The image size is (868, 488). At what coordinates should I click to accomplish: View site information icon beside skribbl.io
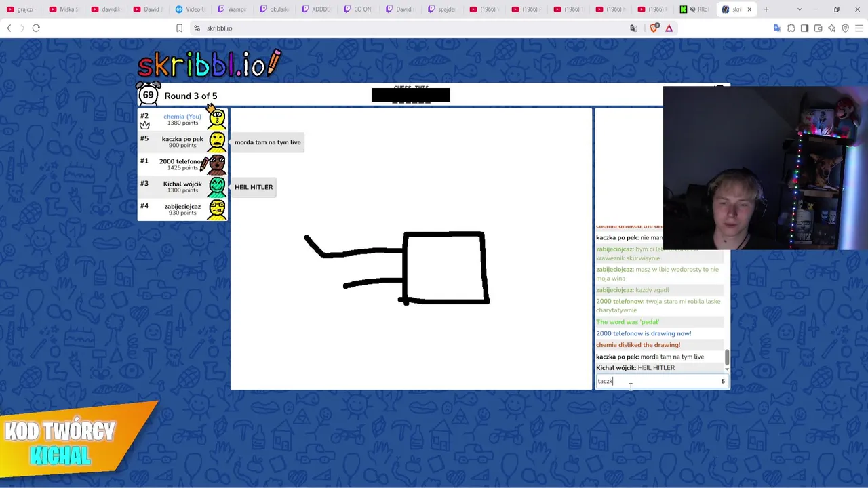(197, 28)
